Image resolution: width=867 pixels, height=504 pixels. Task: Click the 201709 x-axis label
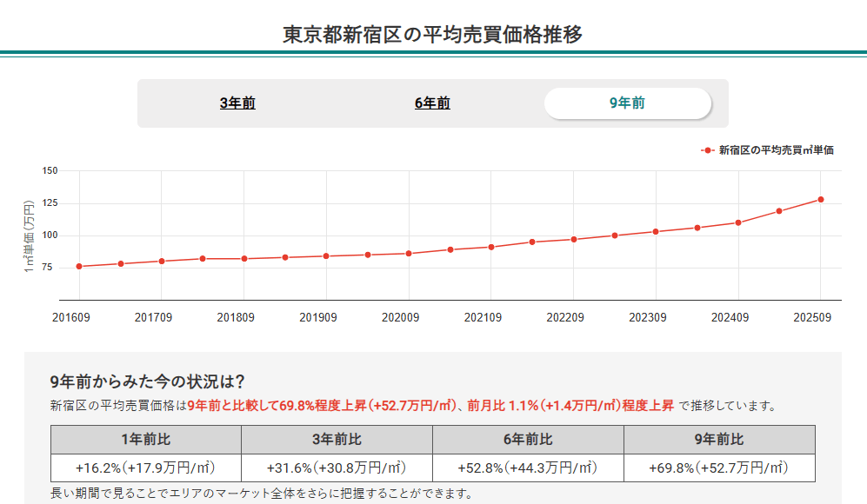click(x=153, y=318)
